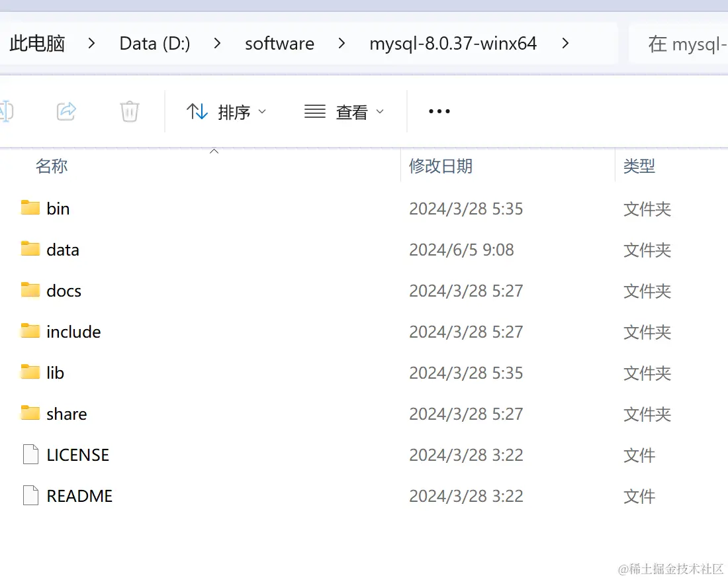Open the '...' more options menu
Image resolution: width=728 pixels, height=580 pixels.
click(439, 111)
